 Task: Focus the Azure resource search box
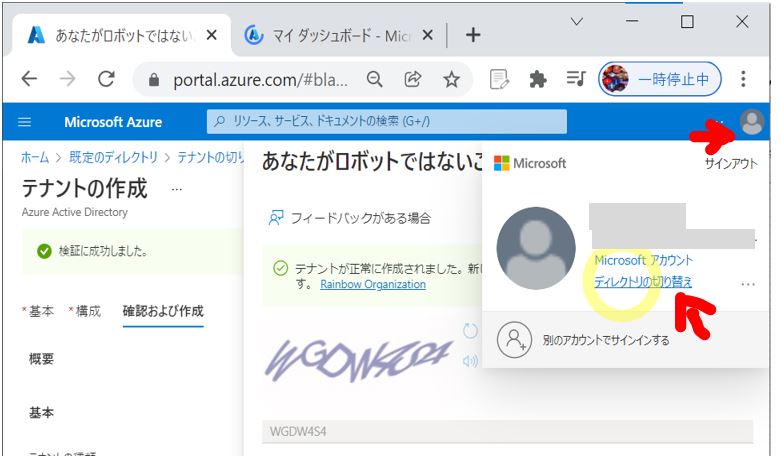click(387, 122)
